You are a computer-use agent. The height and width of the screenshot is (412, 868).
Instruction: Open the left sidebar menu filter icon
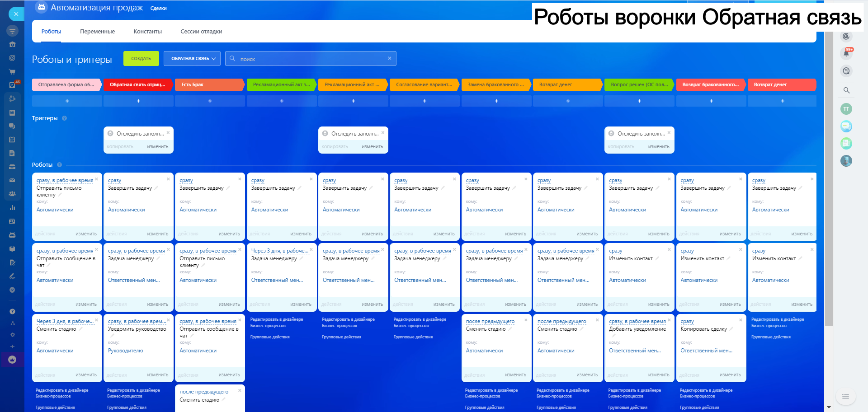point(12,31)
